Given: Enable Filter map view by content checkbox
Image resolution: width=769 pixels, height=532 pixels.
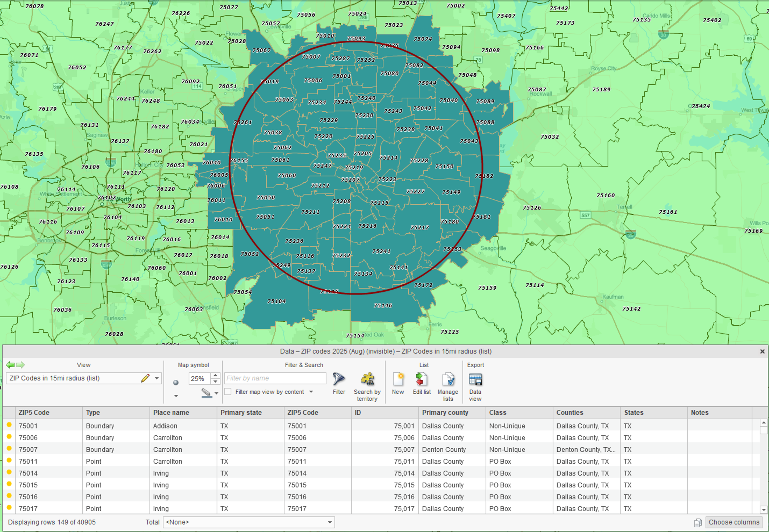Looking at the screenshot, I should (228, 392).
